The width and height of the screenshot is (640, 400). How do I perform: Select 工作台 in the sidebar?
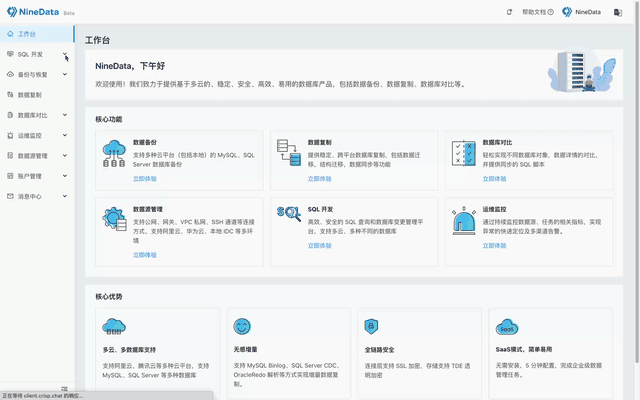point(37,34)
